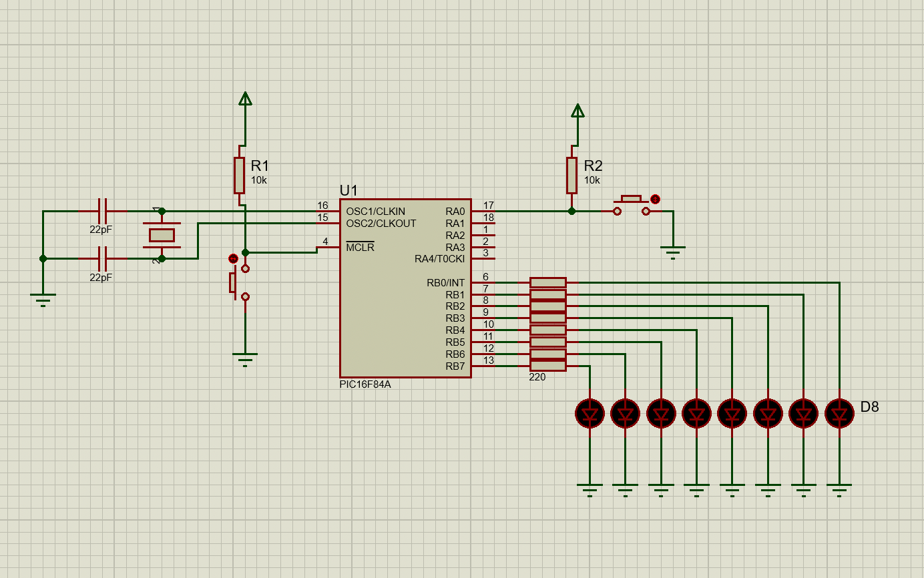The width and height of the screenshot is (924, 578).
Task: Click the 220 resistor value label
Action: pos(537,377)
